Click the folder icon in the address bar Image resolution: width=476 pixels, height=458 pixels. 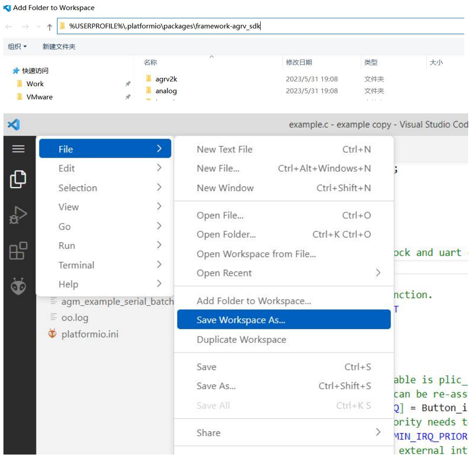pos(63,26)
